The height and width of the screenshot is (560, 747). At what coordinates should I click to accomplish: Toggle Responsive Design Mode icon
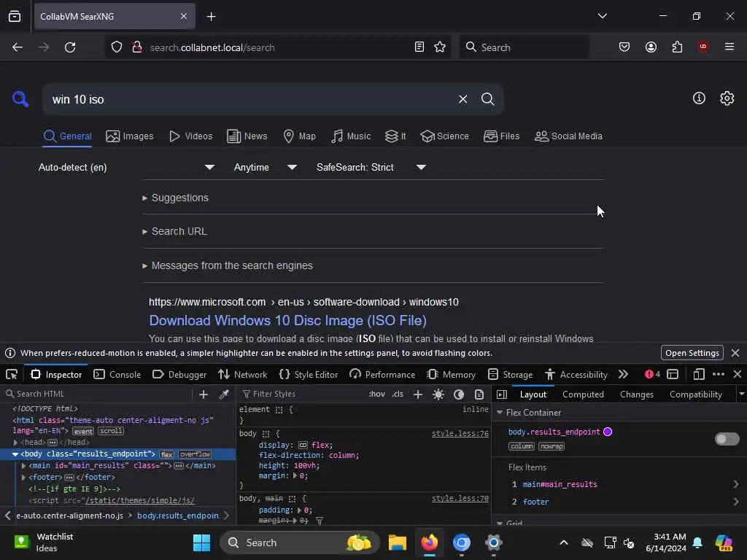point(698,375)
